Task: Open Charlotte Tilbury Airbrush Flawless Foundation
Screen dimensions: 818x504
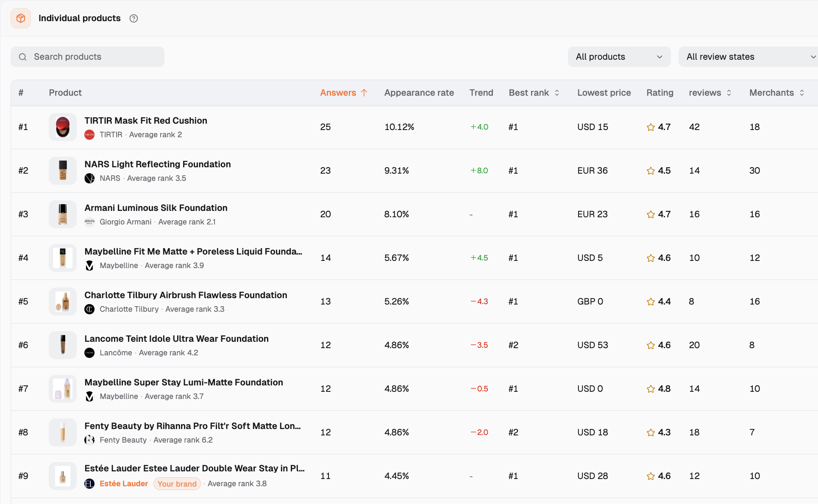Action: (186, 295)
